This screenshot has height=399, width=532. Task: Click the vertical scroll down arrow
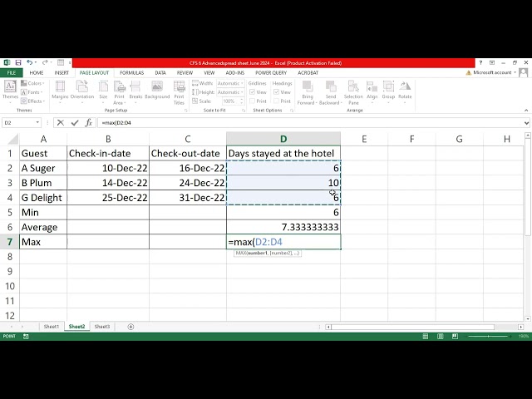(528, 319)
